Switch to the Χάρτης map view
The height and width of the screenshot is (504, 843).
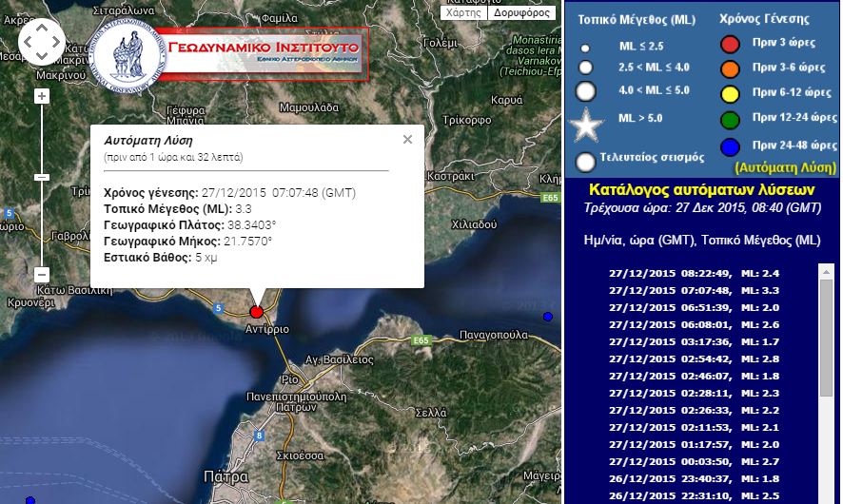pos(464,12)
